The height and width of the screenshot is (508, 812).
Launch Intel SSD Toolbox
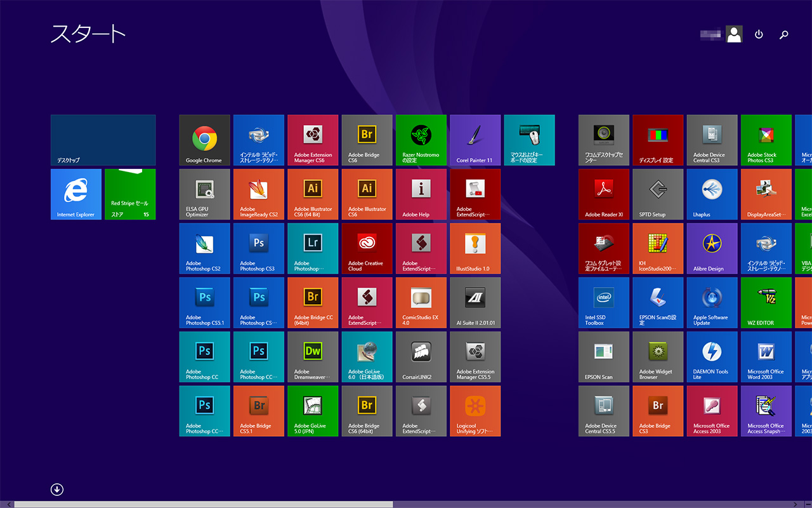pyautogui.click(x=604, y=303)
